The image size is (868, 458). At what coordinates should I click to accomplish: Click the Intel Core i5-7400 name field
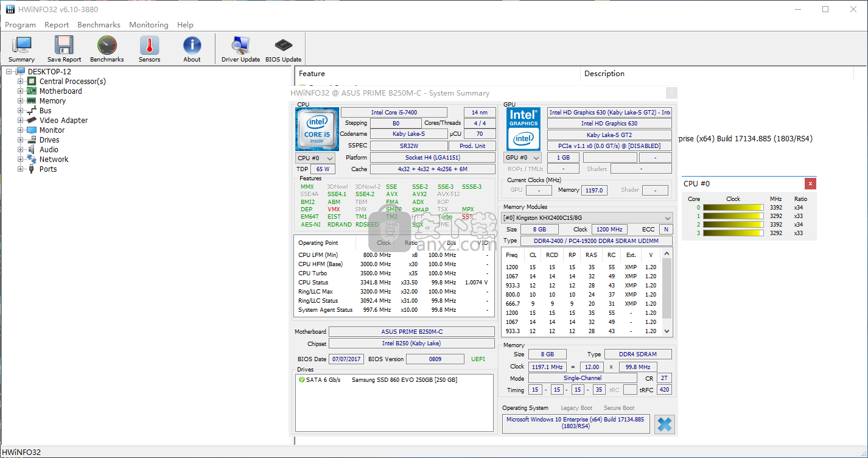click(x=394, y=112)
